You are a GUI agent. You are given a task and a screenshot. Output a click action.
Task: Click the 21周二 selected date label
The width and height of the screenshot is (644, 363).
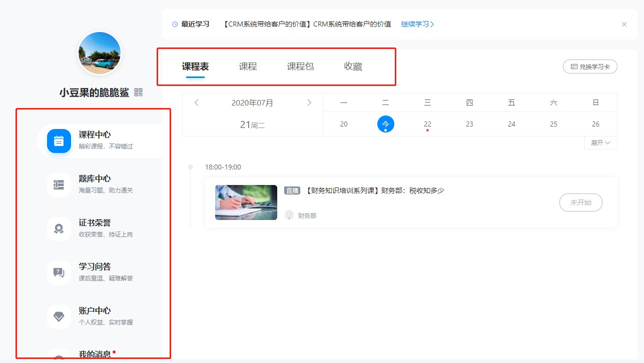pyautogui.click(x=253, y=125)
